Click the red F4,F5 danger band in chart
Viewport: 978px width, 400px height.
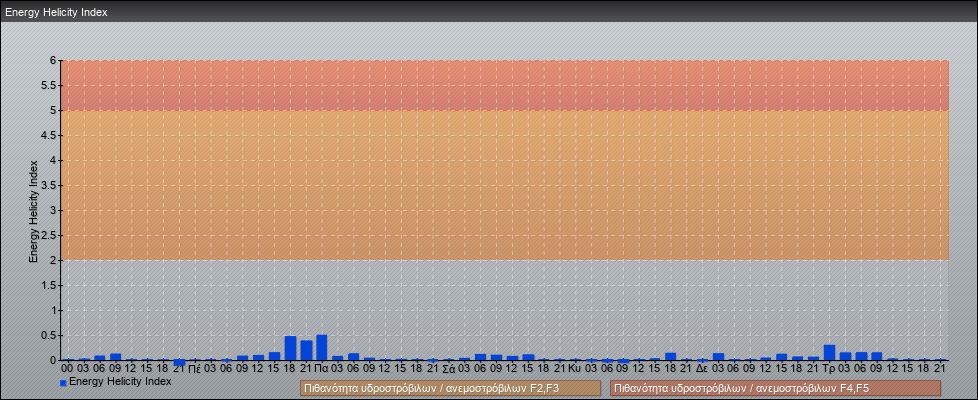[x=505, y=85]
